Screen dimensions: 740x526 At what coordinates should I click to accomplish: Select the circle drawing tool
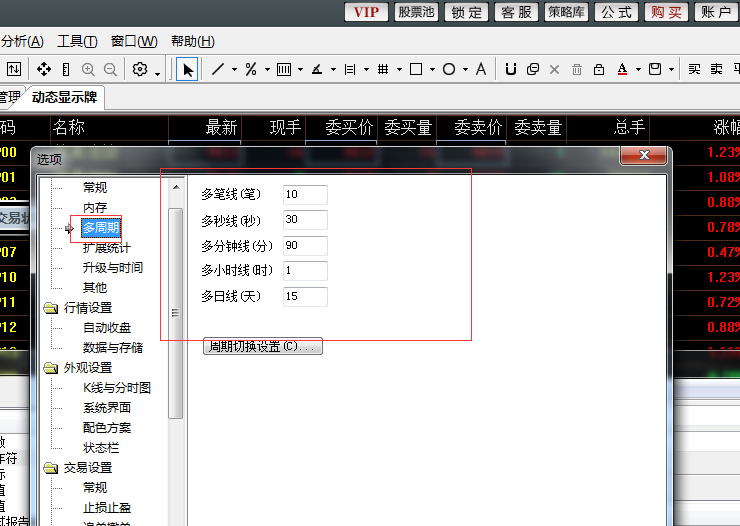449,69
